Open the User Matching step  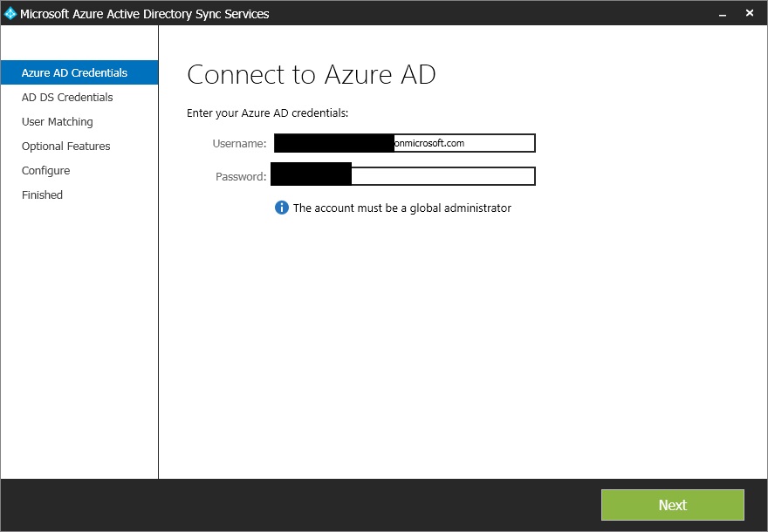click(58, 122)
